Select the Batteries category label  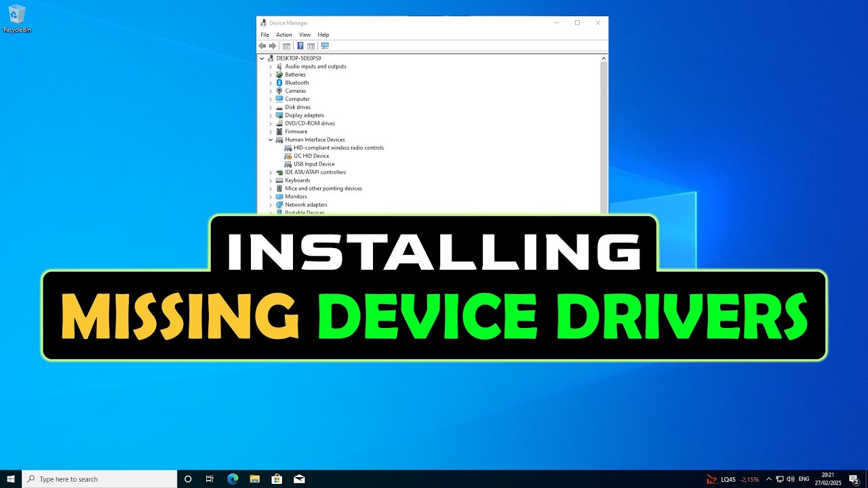pos(295,75)
